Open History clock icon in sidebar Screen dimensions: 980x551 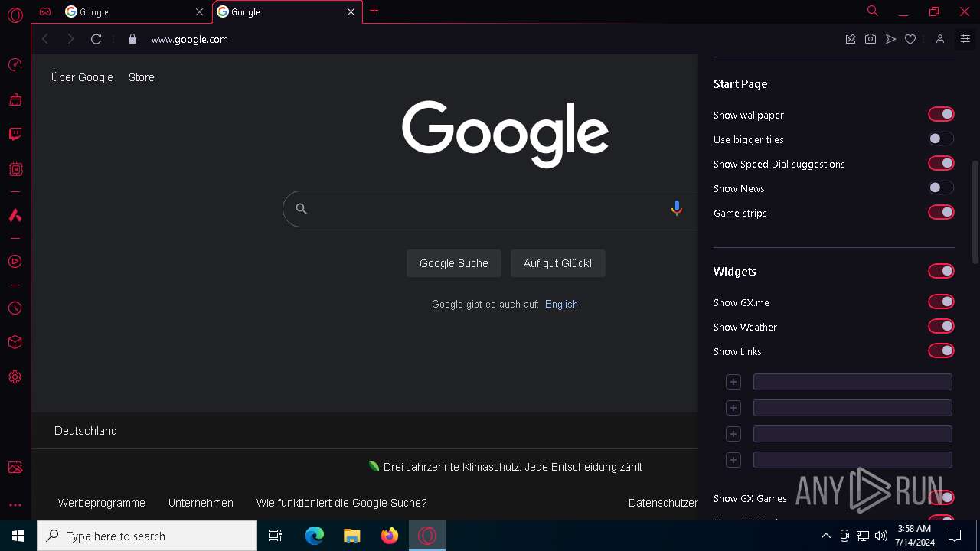[15, 308]
